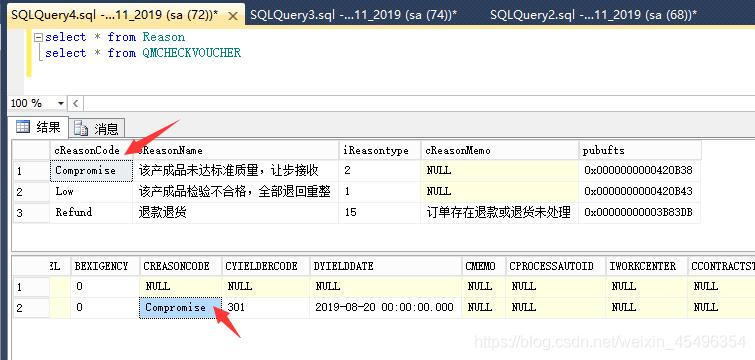
Task: Select the iReasontype column header
Action: pyautogui.click(x=379, y=150)
